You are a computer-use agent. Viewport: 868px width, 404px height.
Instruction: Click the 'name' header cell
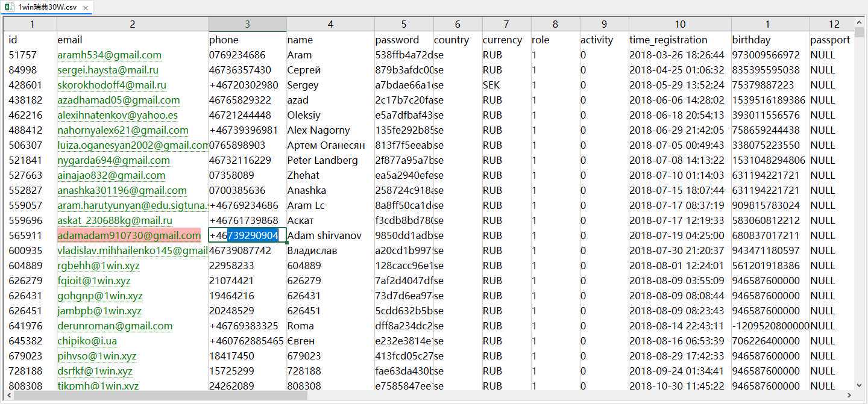coord(330,40)
